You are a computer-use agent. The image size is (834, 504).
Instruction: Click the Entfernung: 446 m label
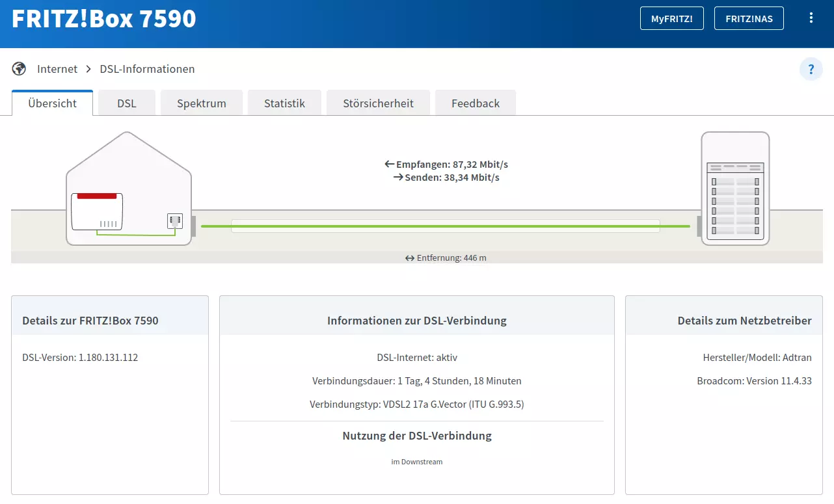pyautogui.click(x=446, y=258)
